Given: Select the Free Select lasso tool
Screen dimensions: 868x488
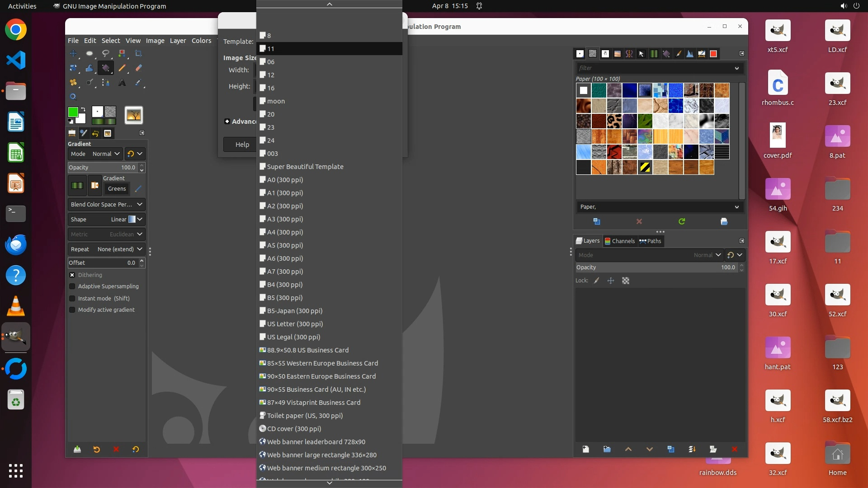Looking at the screenshot, I should pos(105,53).
